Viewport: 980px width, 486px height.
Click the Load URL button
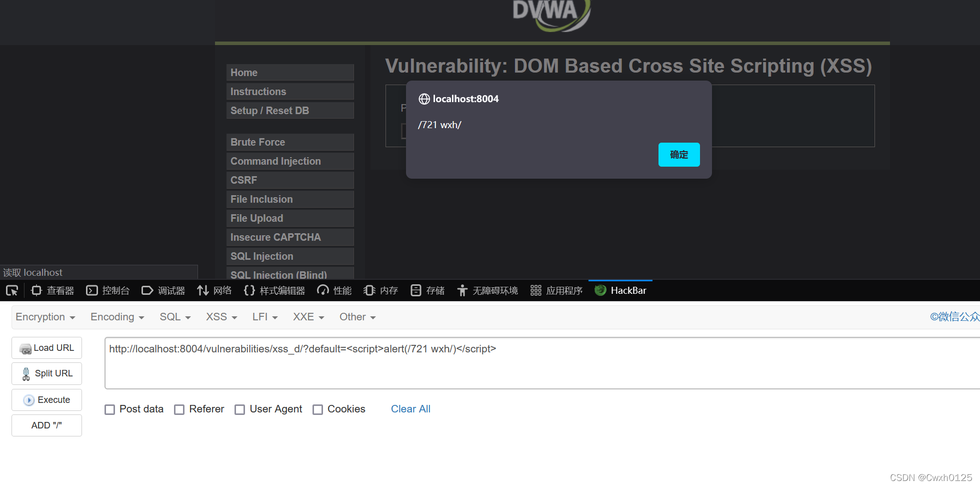click(x=46, y=348)
